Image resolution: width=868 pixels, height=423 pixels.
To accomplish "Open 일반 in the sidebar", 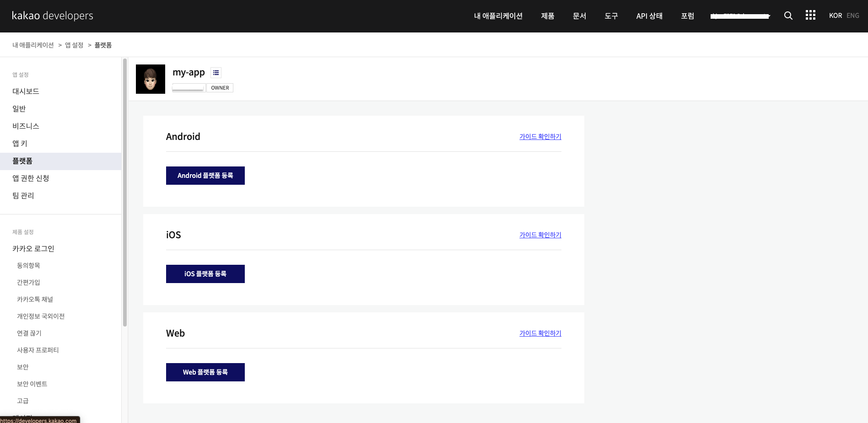I will (60, 109).
